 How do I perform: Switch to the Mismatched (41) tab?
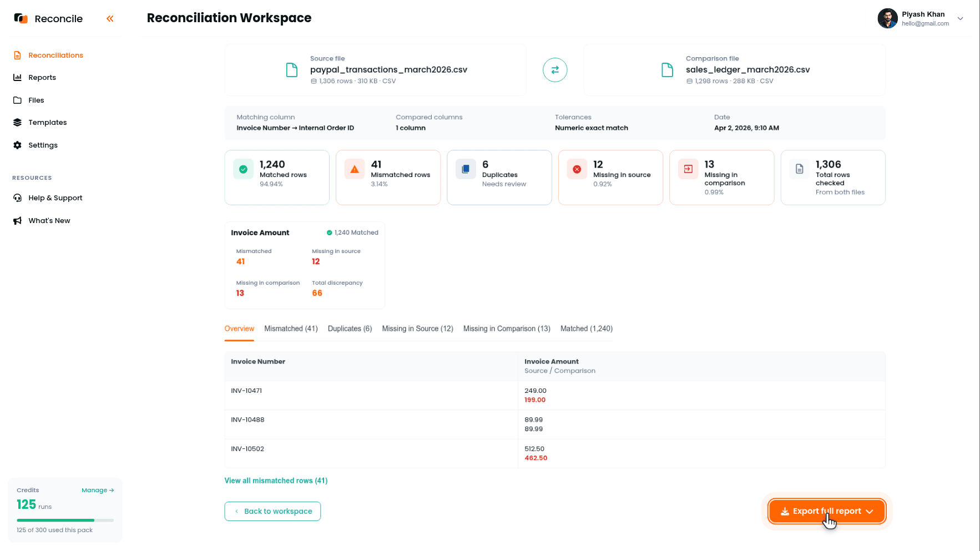point(291,329)
